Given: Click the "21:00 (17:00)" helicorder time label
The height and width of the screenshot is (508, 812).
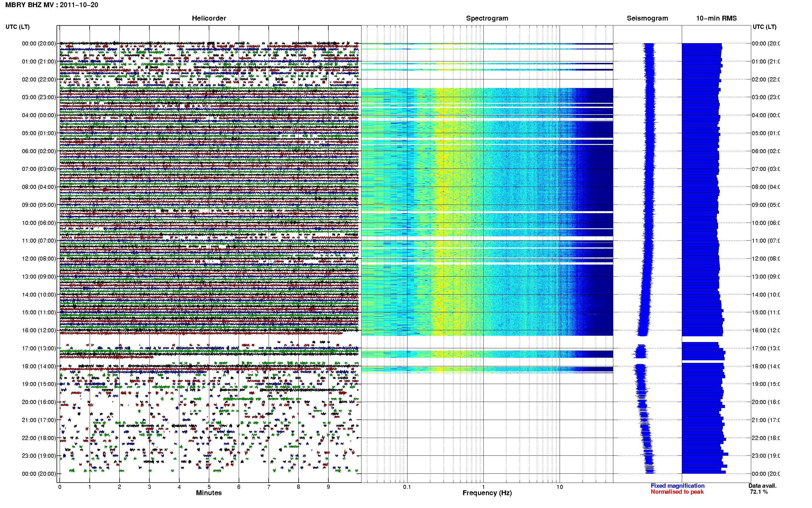Looking at the screenshot, I should (x=39, y=420).
